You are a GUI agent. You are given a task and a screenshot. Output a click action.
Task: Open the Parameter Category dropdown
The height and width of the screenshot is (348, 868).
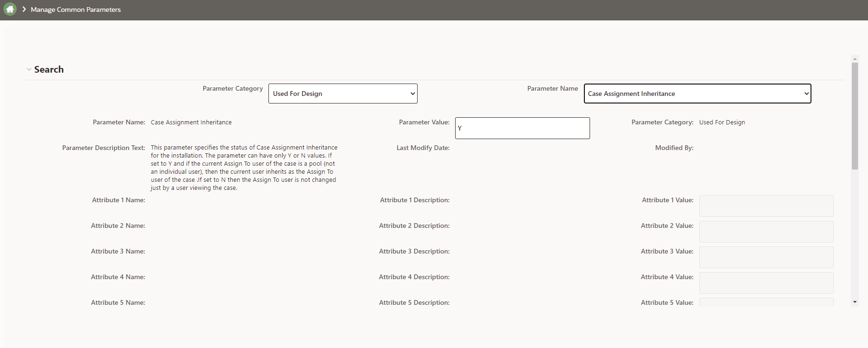343,94
